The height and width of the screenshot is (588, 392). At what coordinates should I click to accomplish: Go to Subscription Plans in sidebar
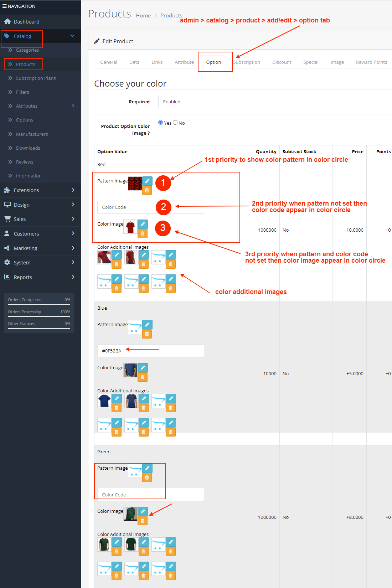(36, 78)
